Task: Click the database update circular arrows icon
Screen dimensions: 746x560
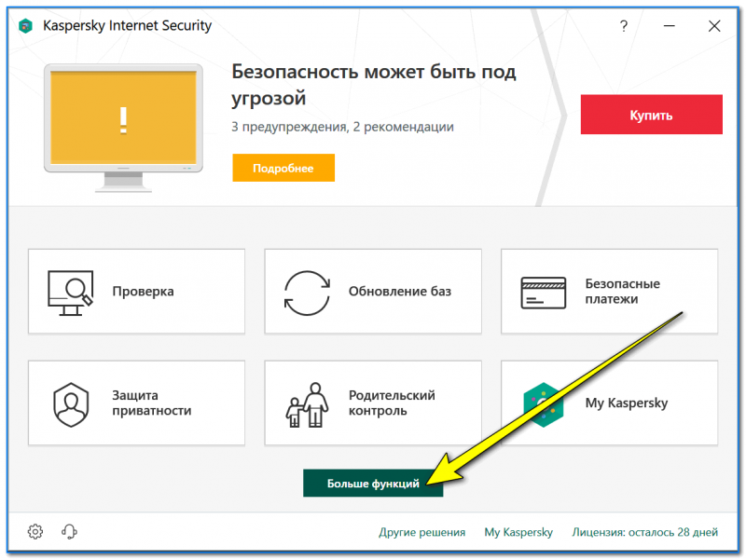Action: click(x=307, y=293)
